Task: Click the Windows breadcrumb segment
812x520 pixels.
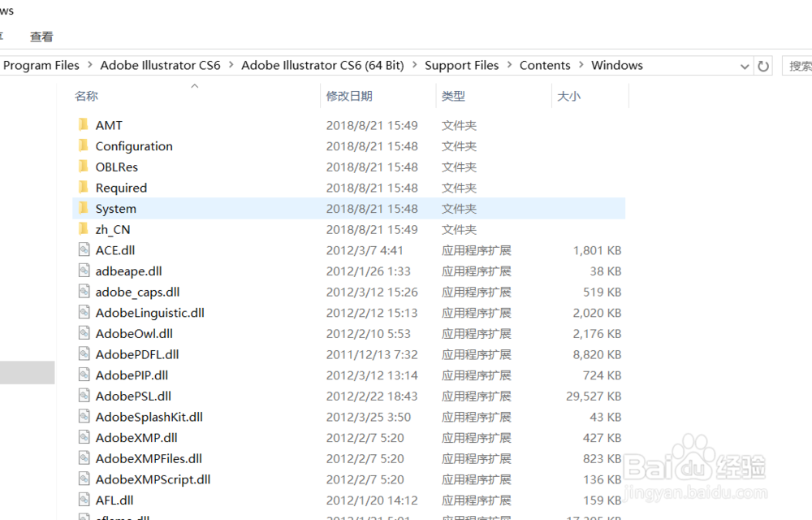Action: [617, 65]
